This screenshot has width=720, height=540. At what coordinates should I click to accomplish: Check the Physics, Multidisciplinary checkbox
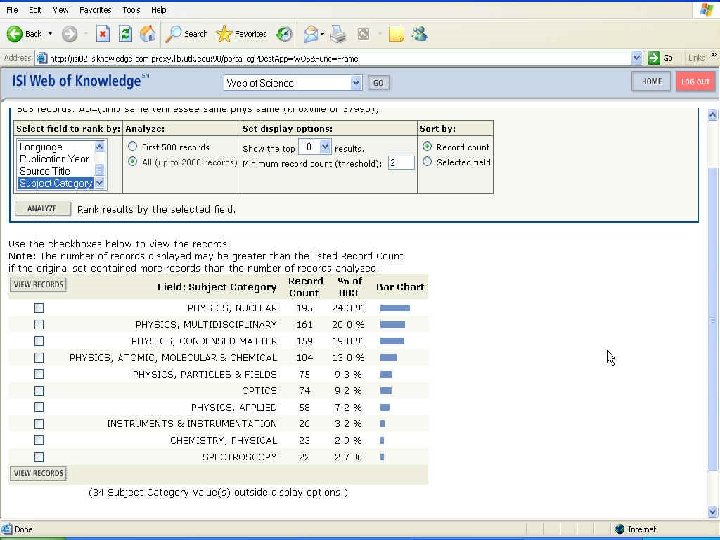39,325
